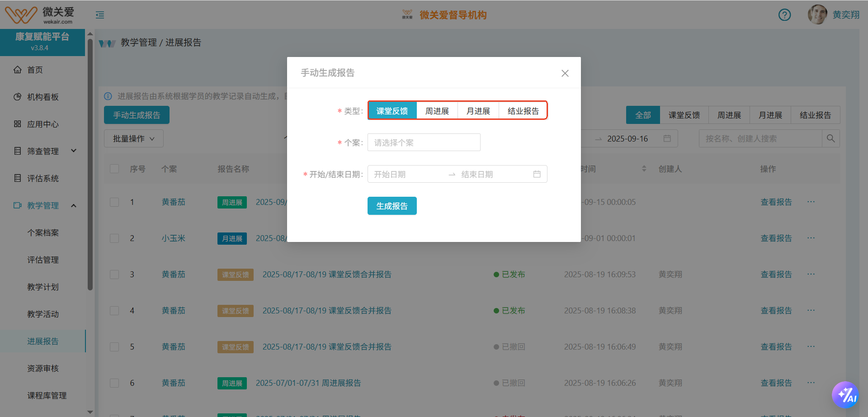Open 查看报告 link for row 4
The image size is (868, 417).
(x=776, y=310)
